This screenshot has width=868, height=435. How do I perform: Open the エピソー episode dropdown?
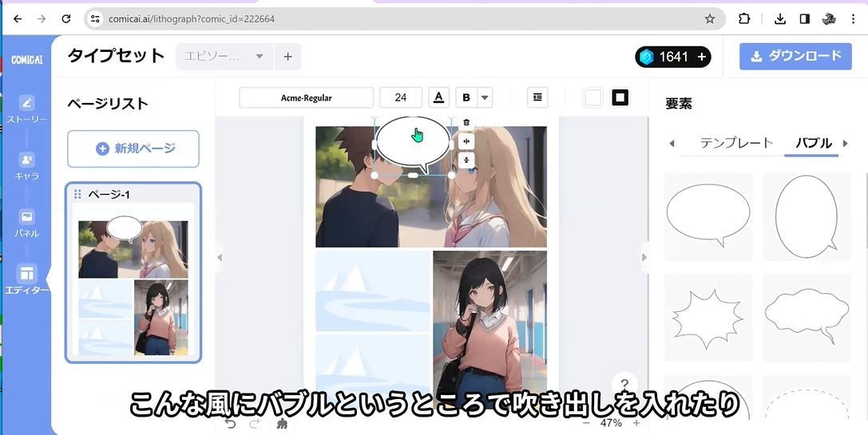(x=224, y=57)
